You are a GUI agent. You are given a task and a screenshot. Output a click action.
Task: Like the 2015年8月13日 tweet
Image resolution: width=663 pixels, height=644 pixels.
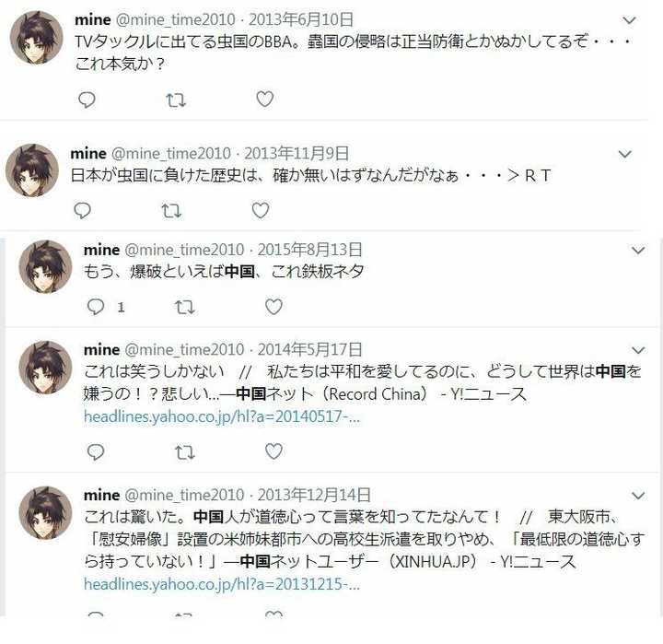pos(273,307)
